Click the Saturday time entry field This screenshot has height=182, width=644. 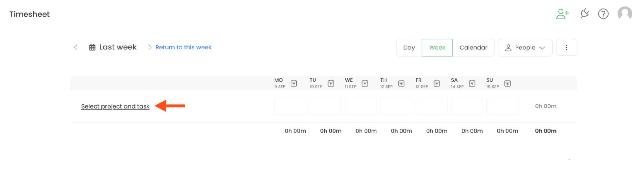(x=466, y=106)
